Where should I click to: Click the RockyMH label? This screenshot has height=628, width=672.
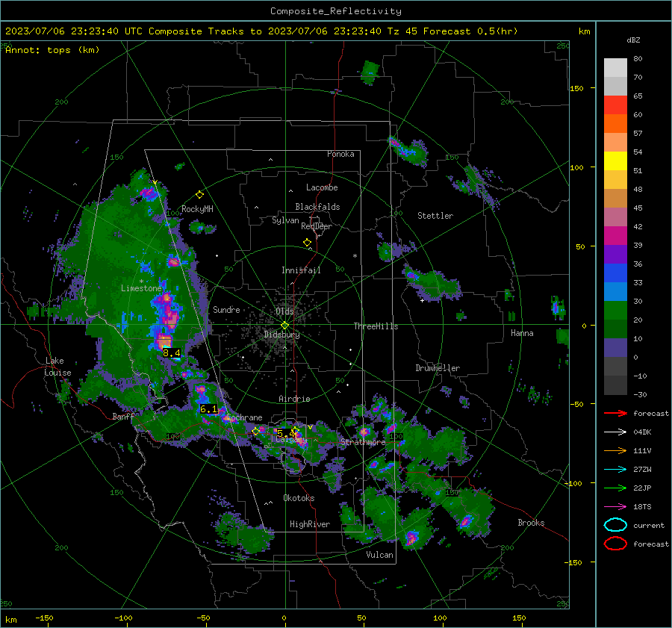(197, 209)
